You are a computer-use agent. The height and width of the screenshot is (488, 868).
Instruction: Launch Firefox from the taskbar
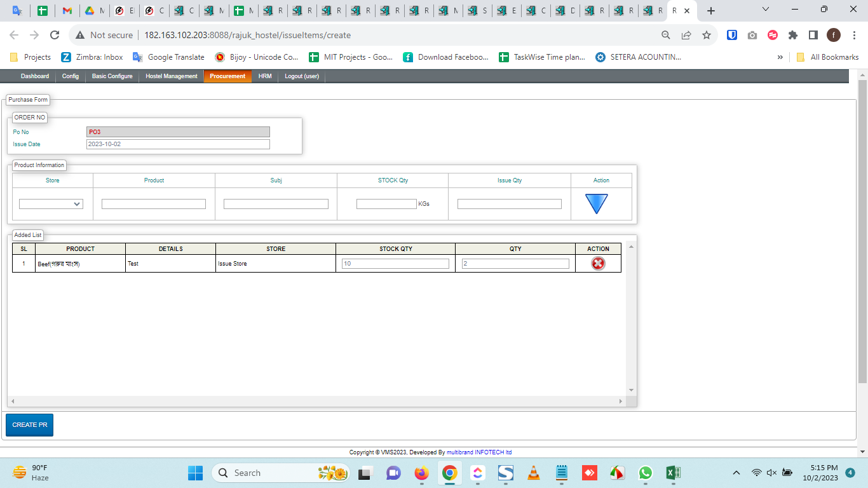click(x=421, y=473)
